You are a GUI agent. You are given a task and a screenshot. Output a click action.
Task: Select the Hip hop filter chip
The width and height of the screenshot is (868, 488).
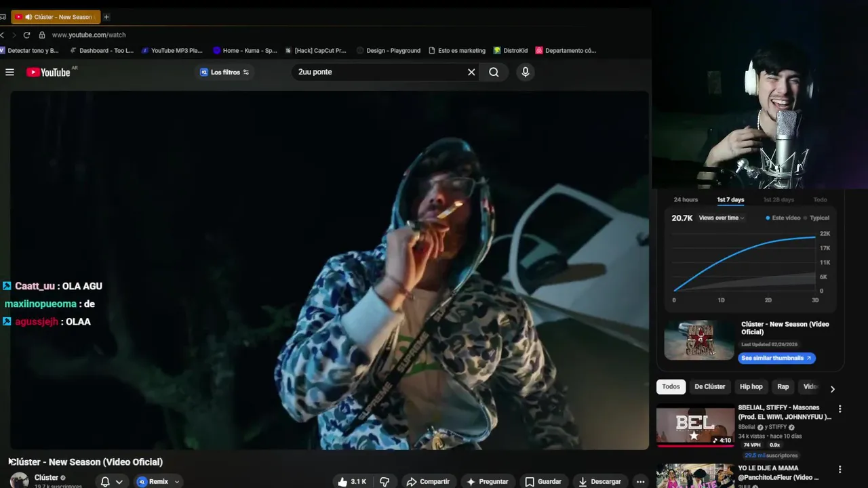pos(751,387)
